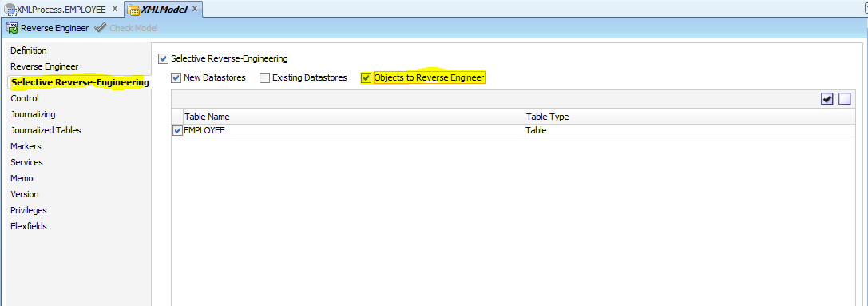This screenshot has width=868, height=306.
Task: Click the Reverse Engineer toolbar button
Action: coord(47,28)
